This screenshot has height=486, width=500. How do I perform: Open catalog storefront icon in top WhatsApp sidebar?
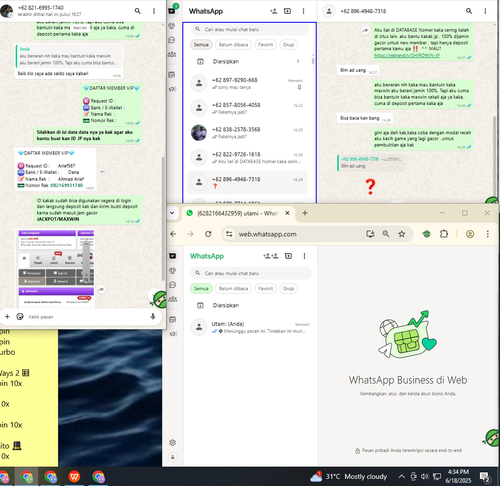click(172, 75)
